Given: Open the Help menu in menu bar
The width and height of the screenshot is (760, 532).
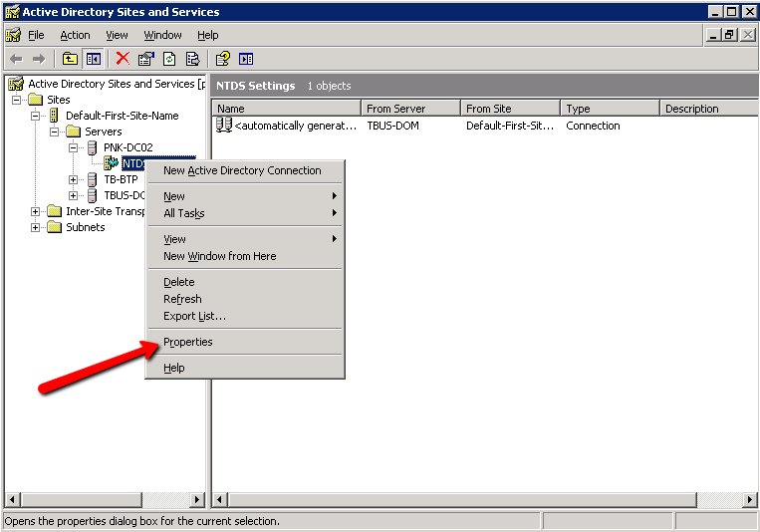Looking at the screenshot, I should click(x=207, y=35).
